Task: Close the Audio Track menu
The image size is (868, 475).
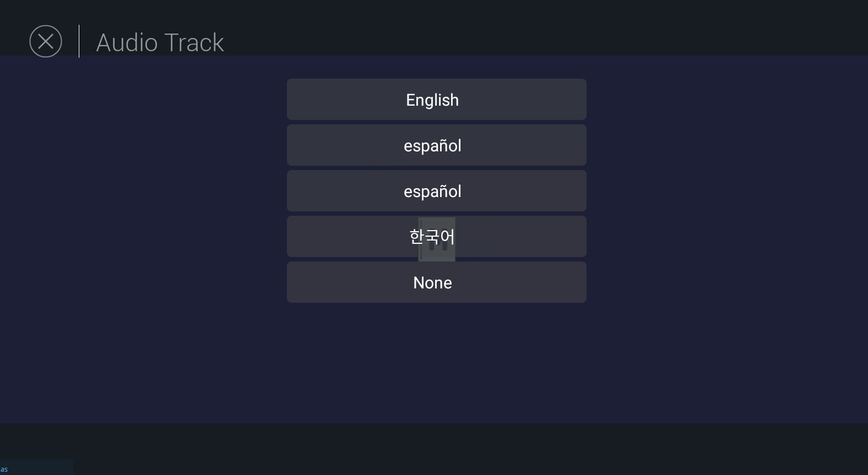Action: click(46, 41)
